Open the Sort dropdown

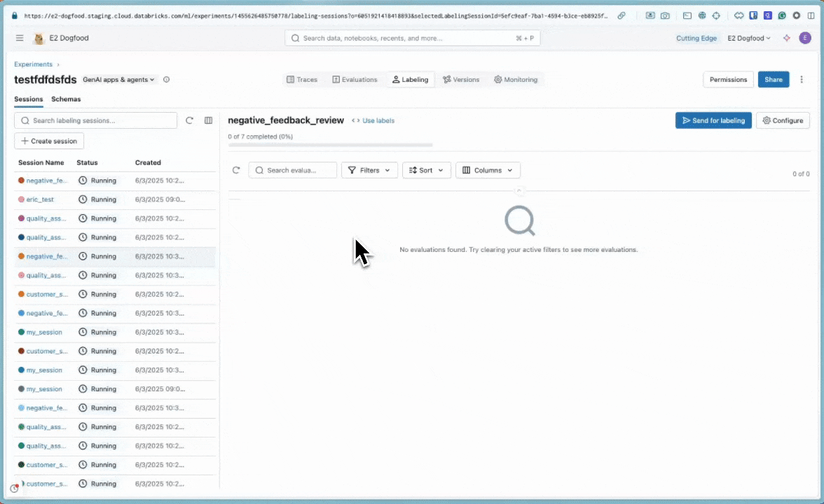tap(426, 170)
